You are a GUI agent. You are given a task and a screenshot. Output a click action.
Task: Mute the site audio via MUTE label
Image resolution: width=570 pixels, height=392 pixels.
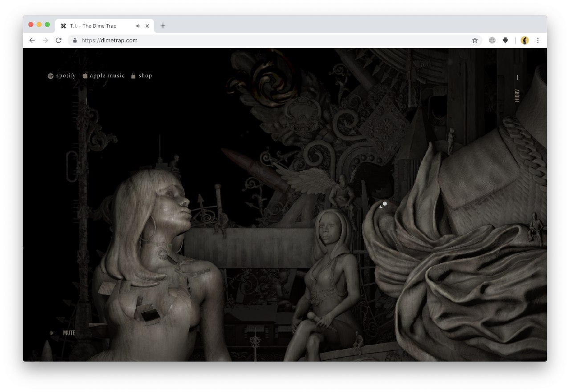[x=69, y=333]
